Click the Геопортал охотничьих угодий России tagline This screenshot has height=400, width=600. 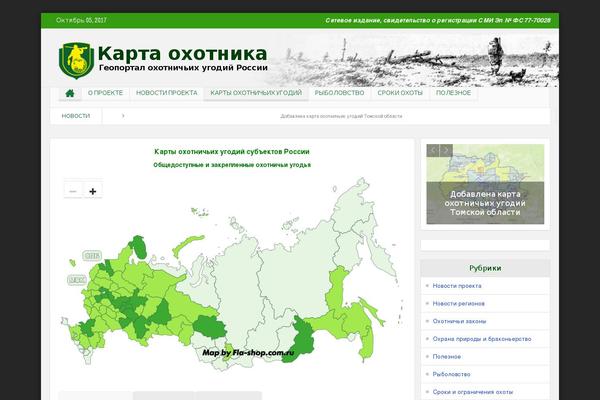click(183, 68)
